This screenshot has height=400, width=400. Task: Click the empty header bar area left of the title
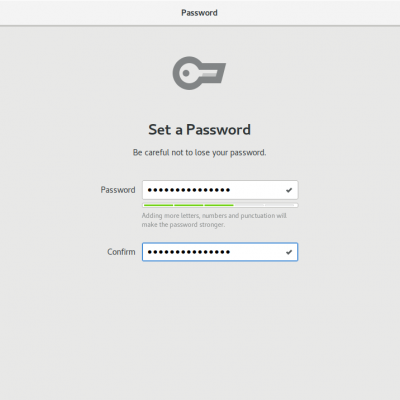(x=90, y=13)
